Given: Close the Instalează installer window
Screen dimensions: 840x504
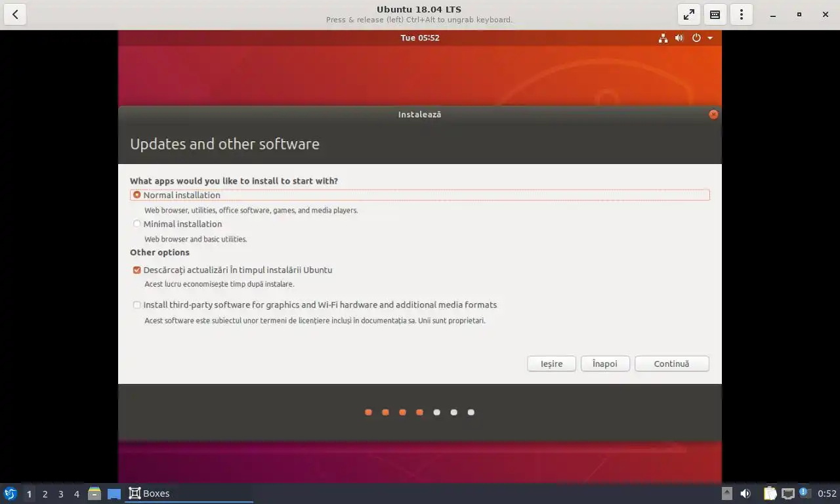Looking at the screenshot, I should pyautogui.click(x=713, y=114).
